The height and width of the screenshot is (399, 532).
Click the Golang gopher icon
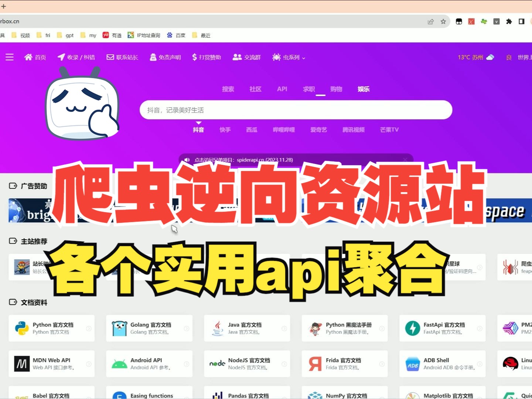(119, 328)
